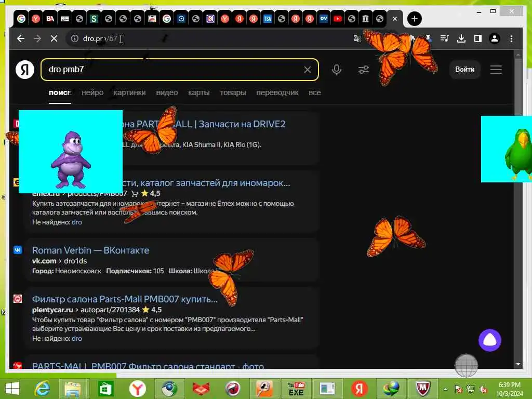The width and height of the screenshot is (532, 399).
Task: Open Фильтр салона Parts-Mall PMB007 result
Action: click(125, 299)
